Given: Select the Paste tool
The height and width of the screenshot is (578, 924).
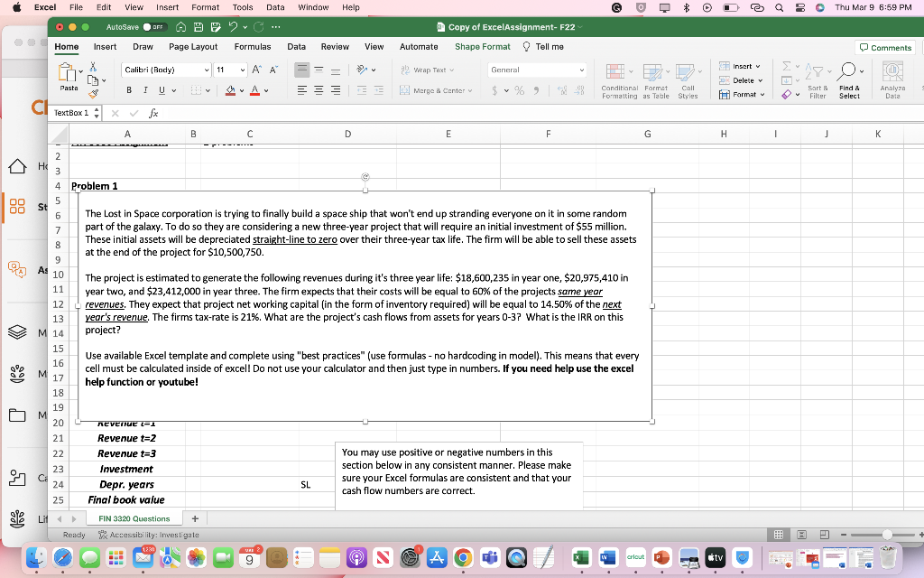Looking at the screenshot, I should [69, 74].
